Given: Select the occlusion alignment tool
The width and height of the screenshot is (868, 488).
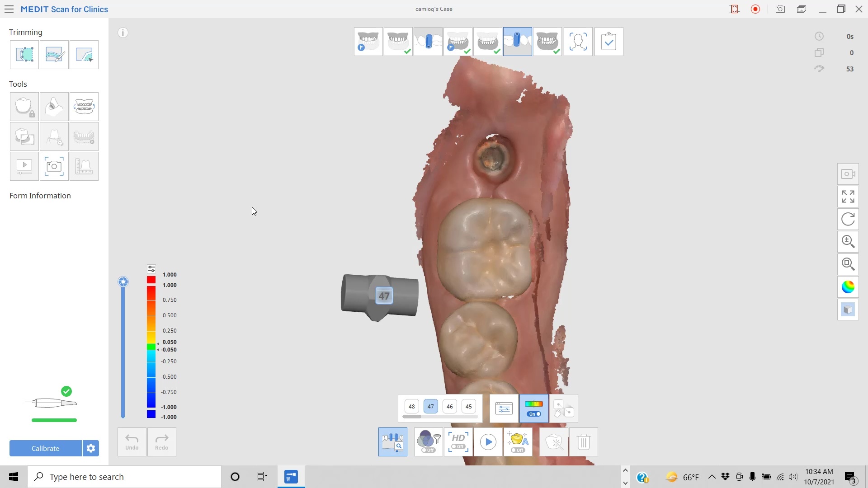Looking at the screenshot, I should [x=84, y=107].
